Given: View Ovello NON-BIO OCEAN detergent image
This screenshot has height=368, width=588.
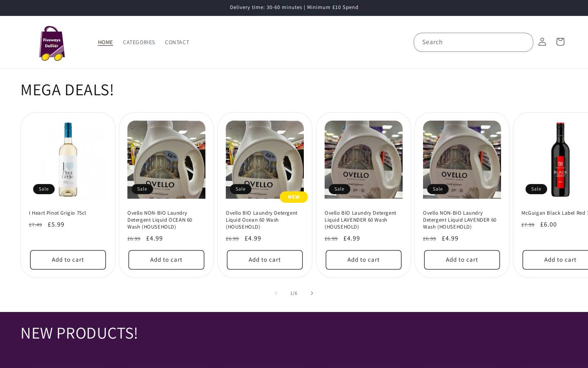Looking at the screenshot, I should (x=166, y=159).
